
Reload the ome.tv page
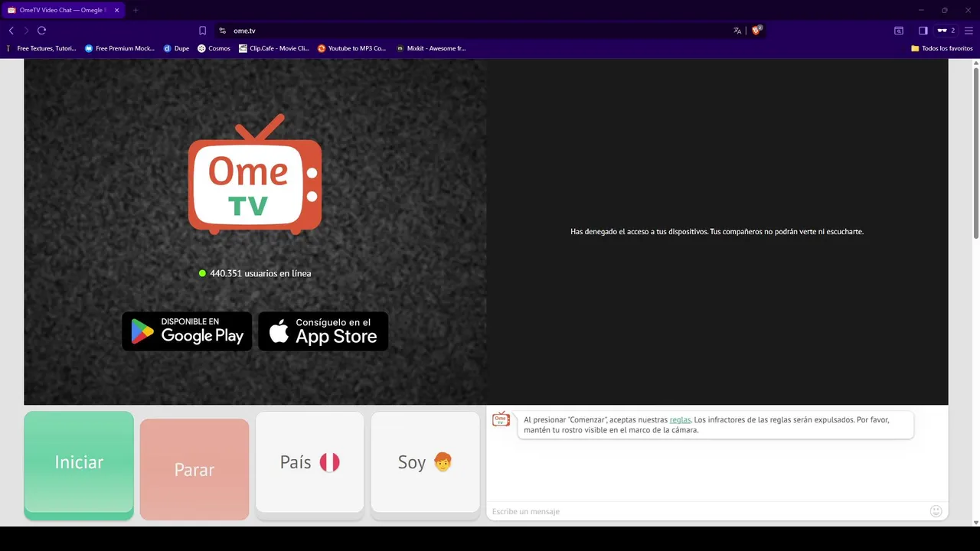(42, 31)
